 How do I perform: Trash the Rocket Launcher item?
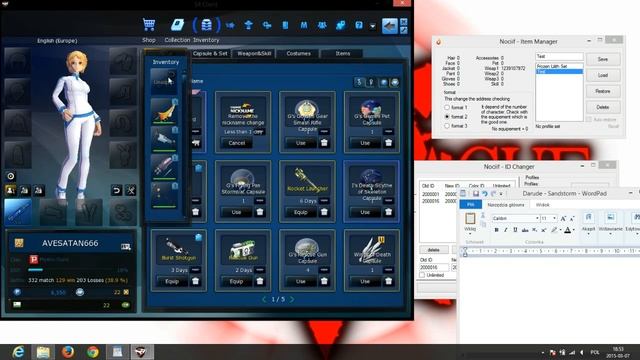[x=324, y=212]
